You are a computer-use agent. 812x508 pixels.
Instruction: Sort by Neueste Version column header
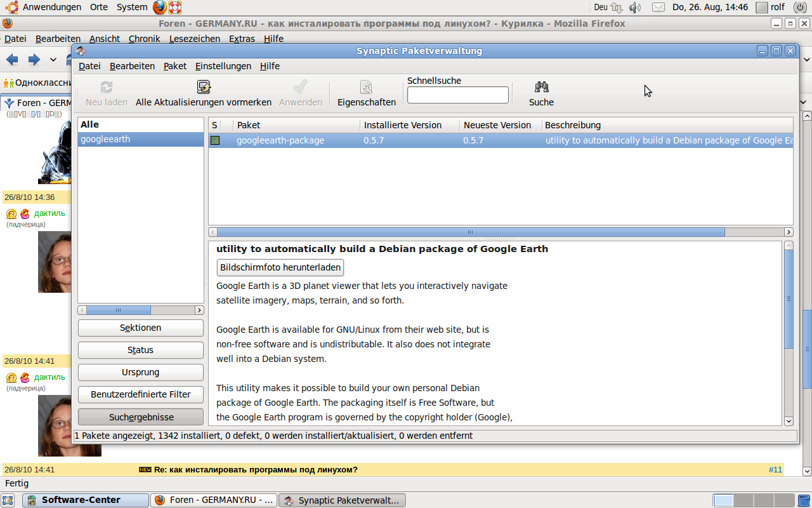pyautogui.click(x=501, y=125)
